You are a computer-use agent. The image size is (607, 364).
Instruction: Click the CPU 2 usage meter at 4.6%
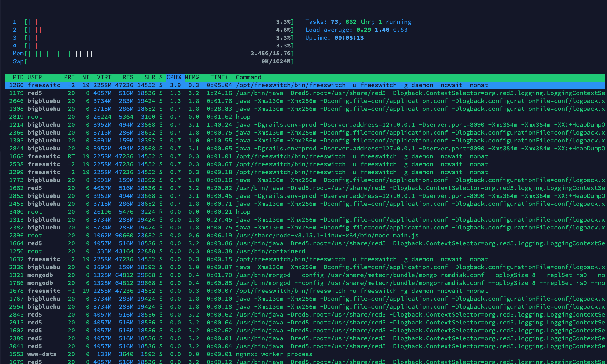pyautogui.click(x=153, y=30)
